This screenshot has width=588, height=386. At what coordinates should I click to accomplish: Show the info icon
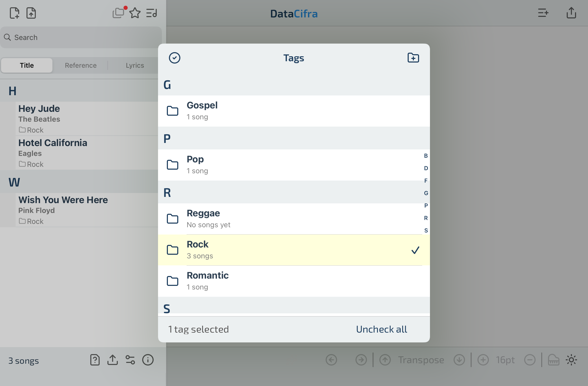pyautogui.click(x=148, y=360)
